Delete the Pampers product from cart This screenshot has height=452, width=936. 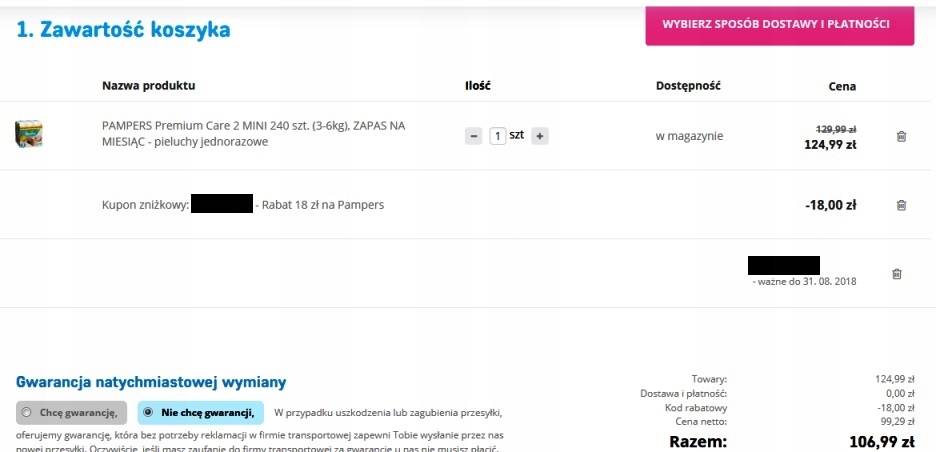tap(901, 136)
